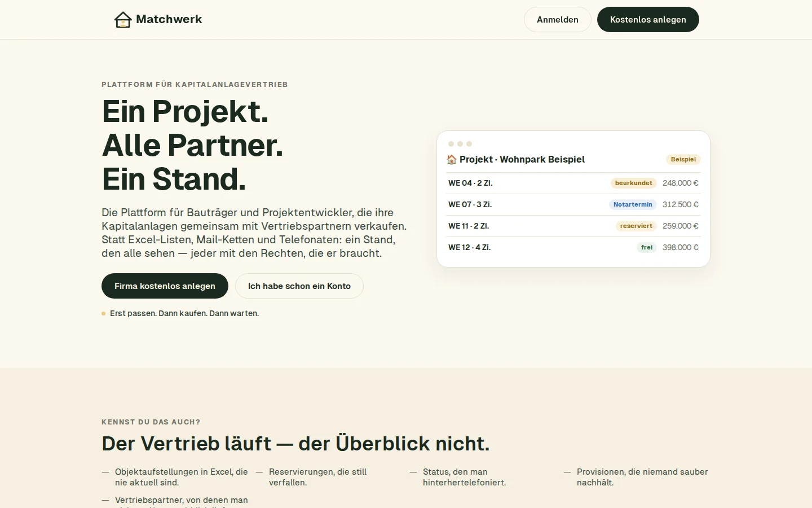Select the WE 04 · 2 Zi. row
Viewport: 812px width, 508px height.
(x=573, y=183)
